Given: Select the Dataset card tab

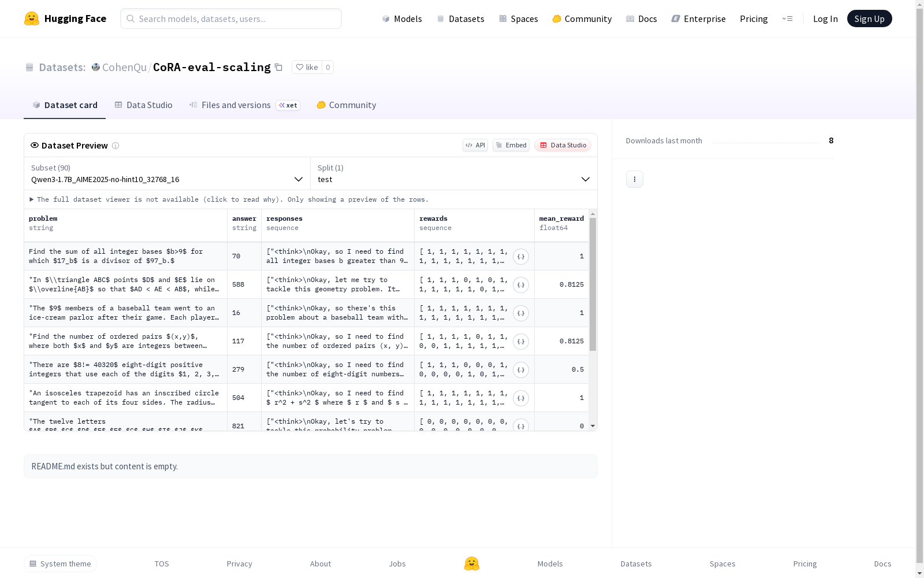Looking at the screenshot, I should 65,105.
